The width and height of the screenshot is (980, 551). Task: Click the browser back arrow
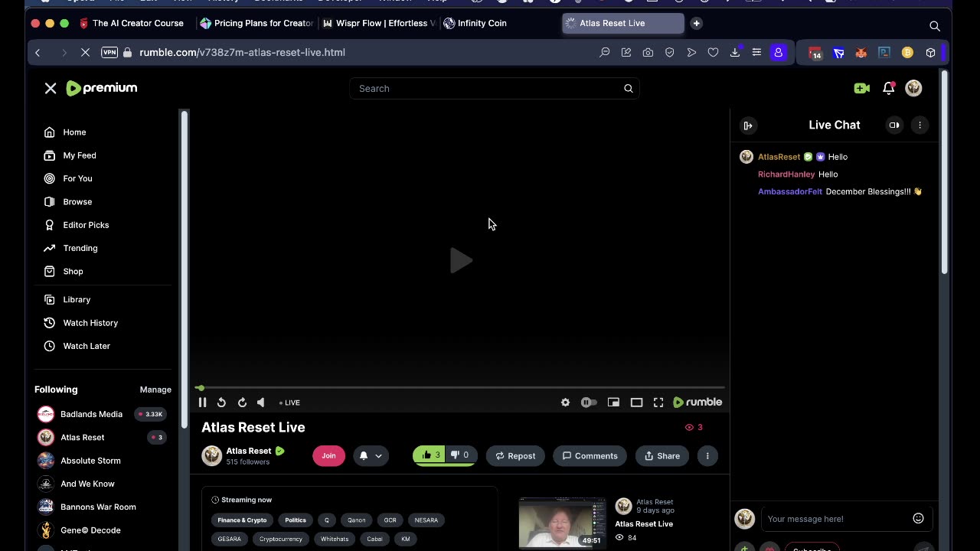tap(38, 52)
